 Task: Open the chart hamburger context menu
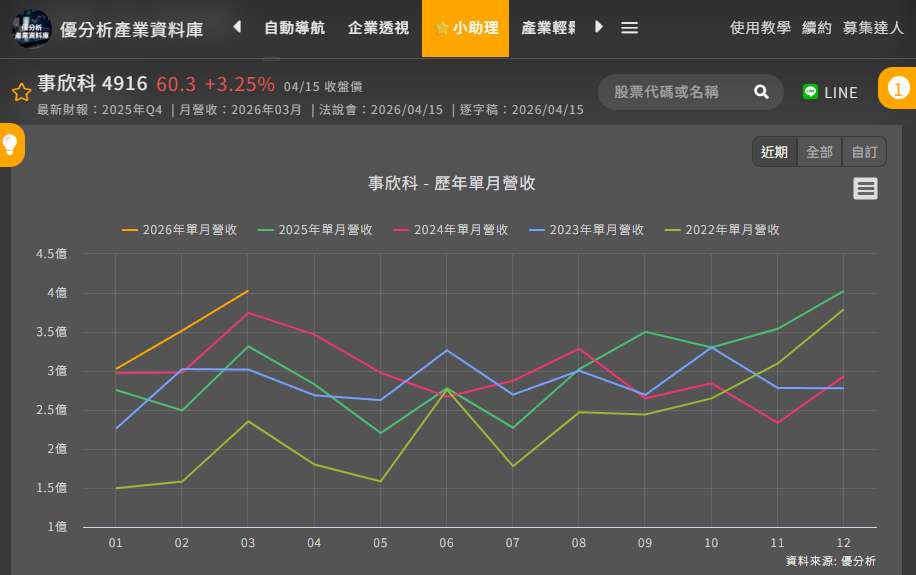click(x=865, y=188)
